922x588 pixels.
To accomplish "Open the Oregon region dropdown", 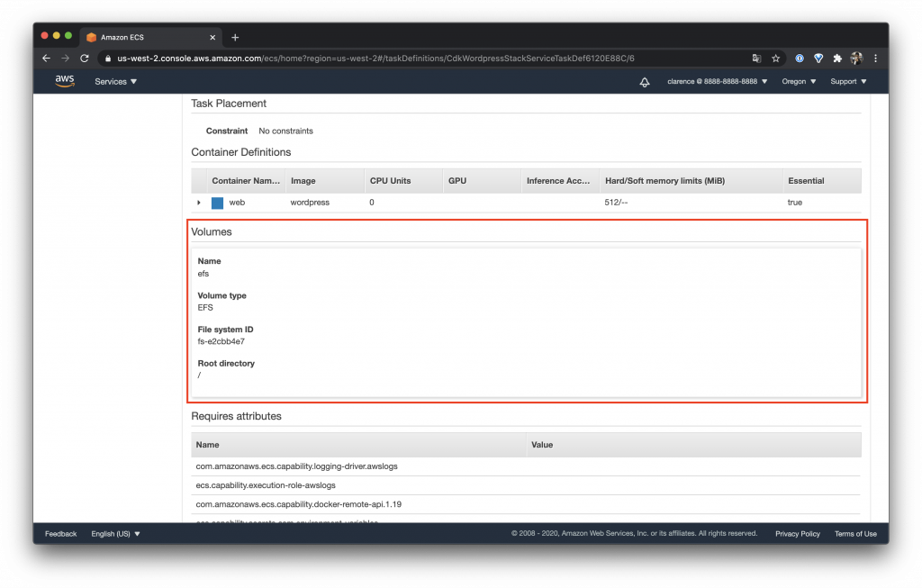I will 800,82.
